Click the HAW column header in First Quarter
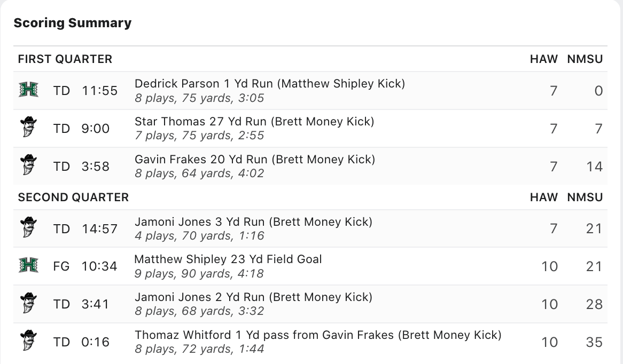Screen dimensions: 623x364 click(x=543, y=59)
